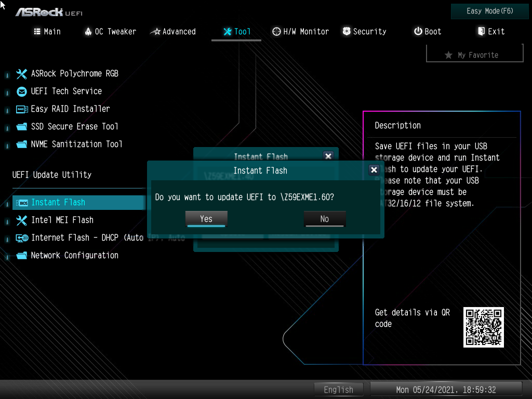Click the Easy RAID Installer icon
This screenshot has height=399, width=532.
(22, 109)
